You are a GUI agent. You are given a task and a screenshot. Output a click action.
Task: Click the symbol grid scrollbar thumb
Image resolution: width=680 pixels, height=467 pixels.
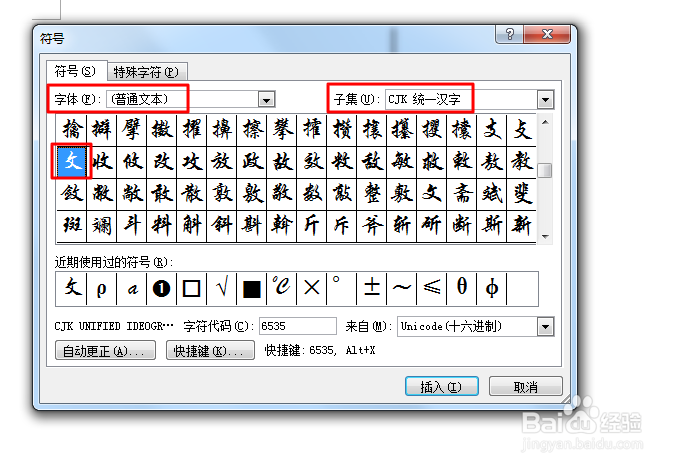click(545, 170)
